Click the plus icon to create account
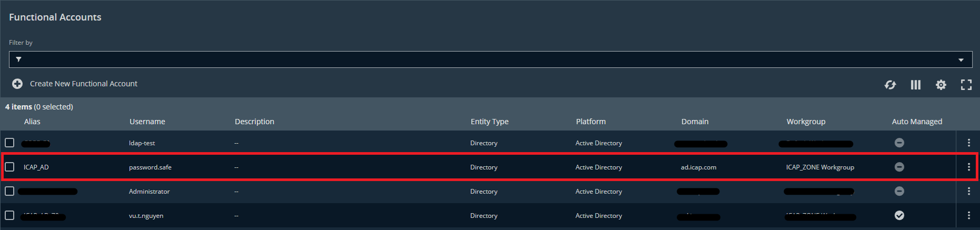The image size is (980, 230). 17,84
